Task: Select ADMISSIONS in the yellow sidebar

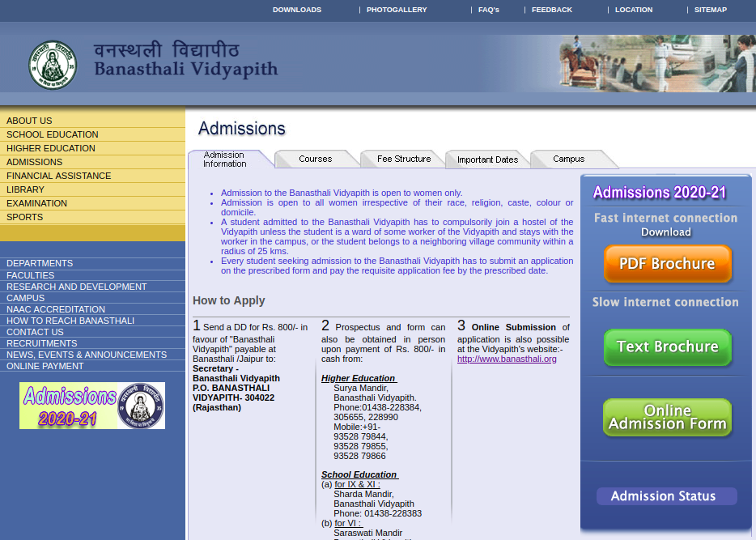Action: 34,162
